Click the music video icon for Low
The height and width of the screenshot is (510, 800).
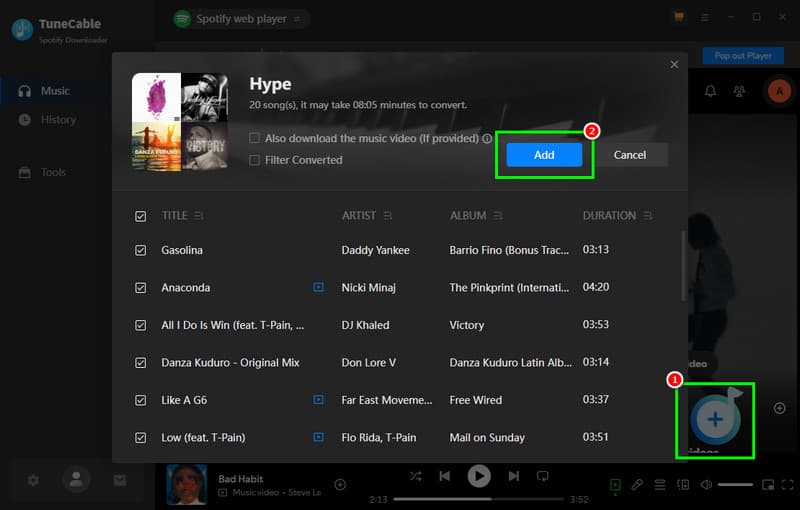318,437
